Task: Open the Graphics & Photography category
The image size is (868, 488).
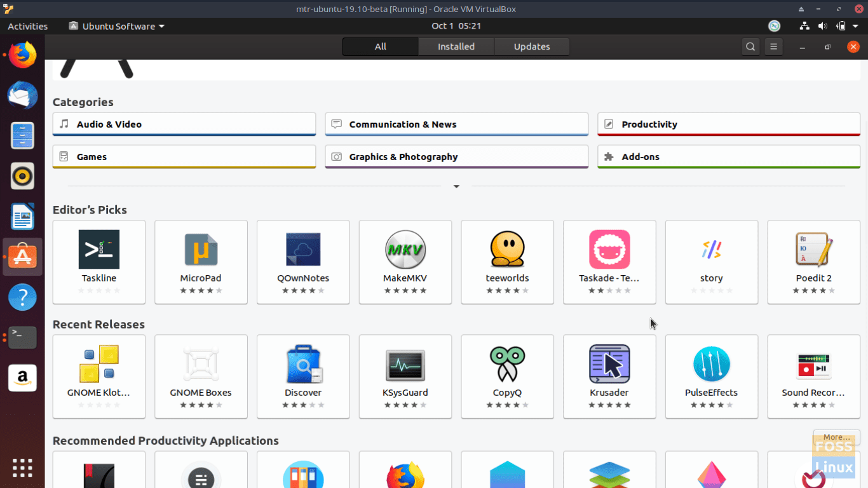Action: (x=456, y=156)
